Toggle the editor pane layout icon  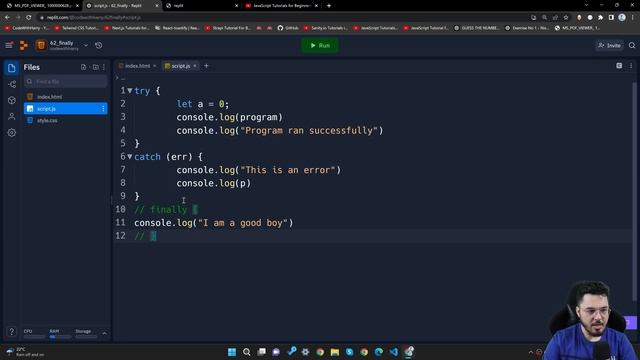619,66
